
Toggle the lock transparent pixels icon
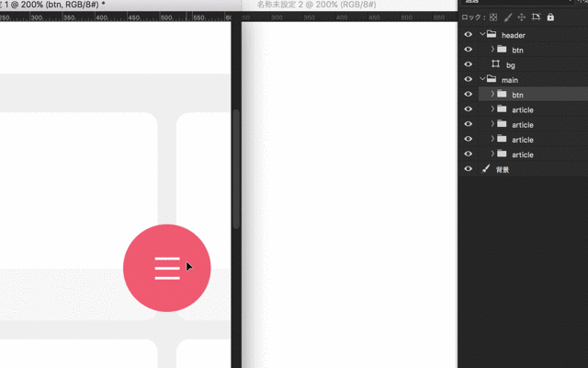click(493, 17)
